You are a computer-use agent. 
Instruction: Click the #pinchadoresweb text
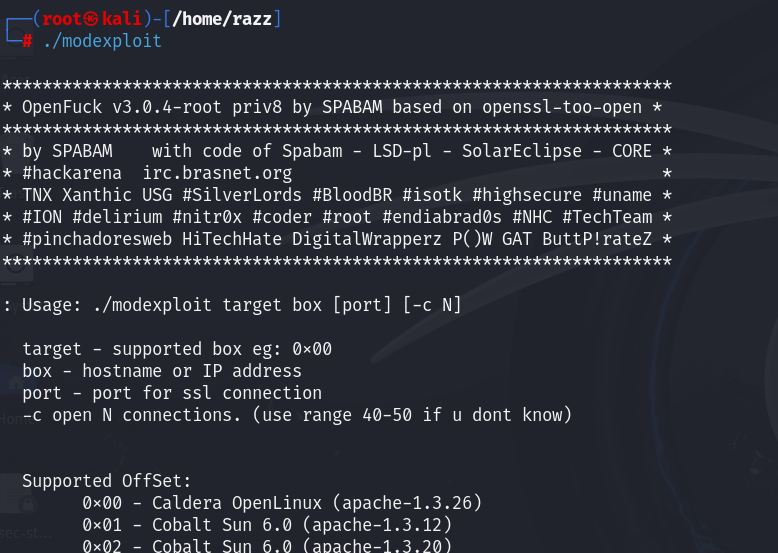(x=97, y=239)
